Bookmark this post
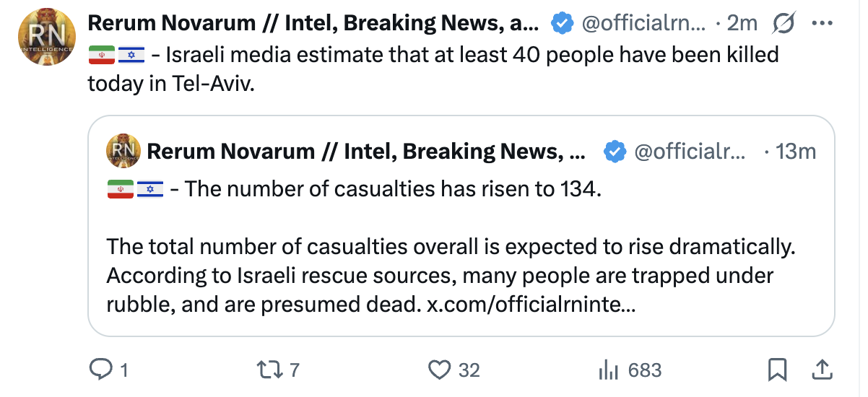The height and width of the screenshot is (397, 868). (777, 370)
